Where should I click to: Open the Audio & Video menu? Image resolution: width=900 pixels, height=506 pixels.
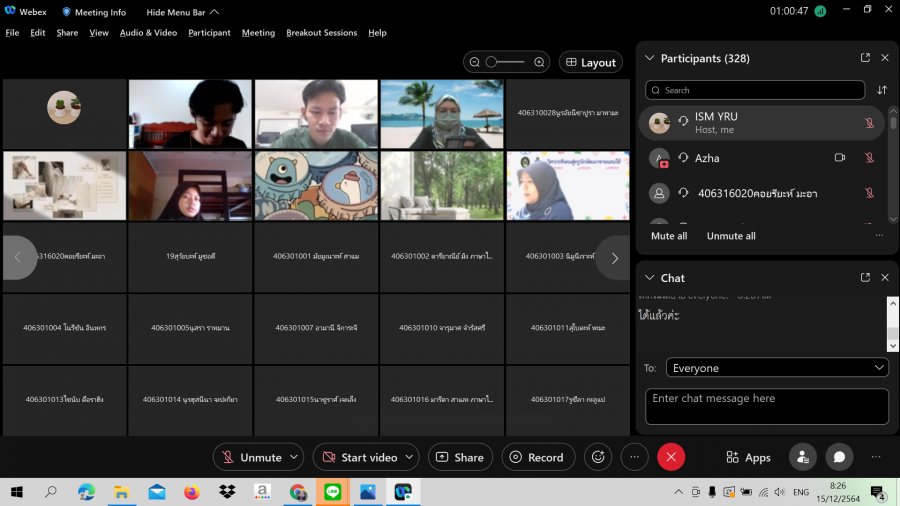148,32
